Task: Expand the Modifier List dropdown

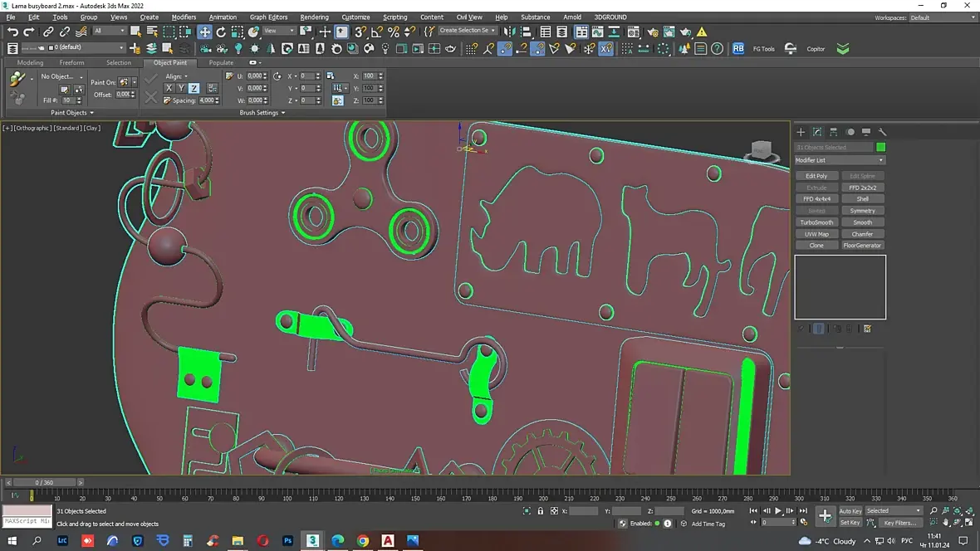Action: coord(840,160)
